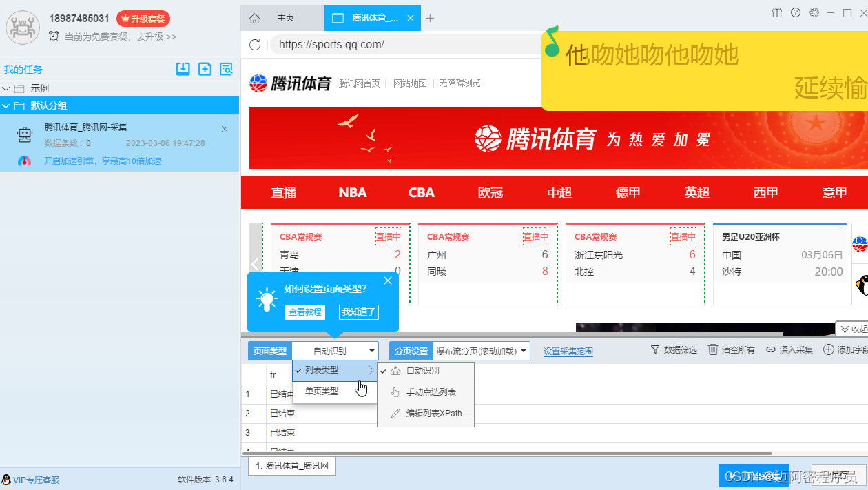Click the new task plus icon
868x490 pixels.
pyautogui.click(x=205, y=68)
